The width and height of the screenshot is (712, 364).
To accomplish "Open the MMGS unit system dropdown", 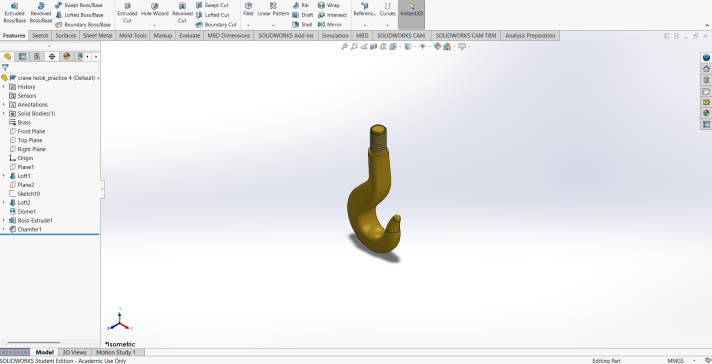I will [694, 361].
